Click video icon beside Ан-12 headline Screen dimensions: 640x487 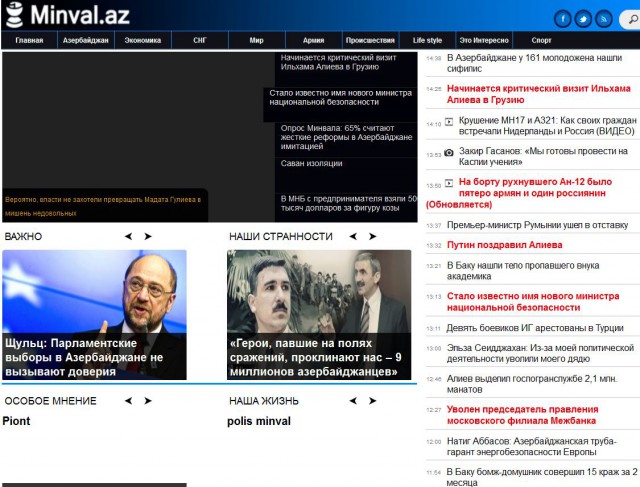(x=449, y=183)
